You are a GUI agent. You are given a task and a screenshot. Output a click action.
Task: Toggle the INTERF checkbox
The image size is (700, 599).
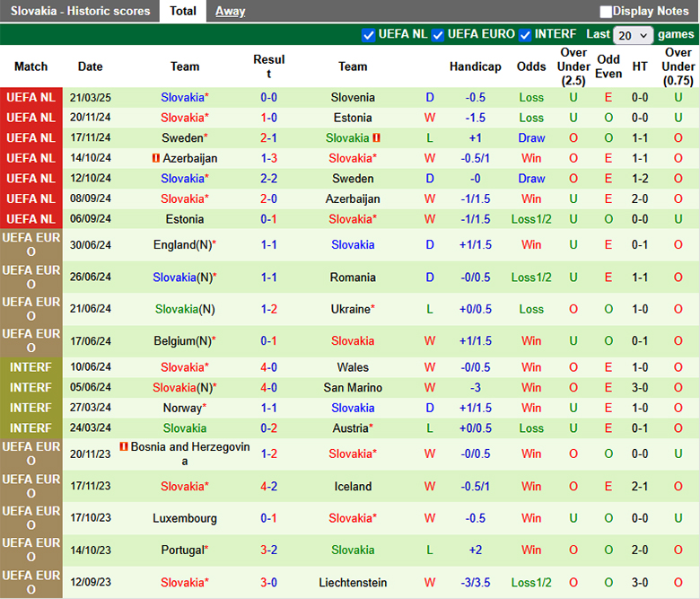point(525,35)
